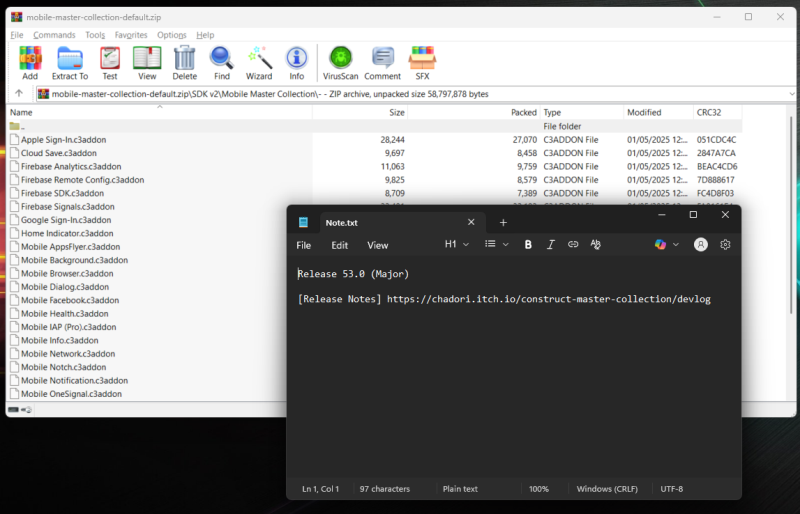Click the Ln 1, Col 1 position indicator
Screen dimensions: 800x514
coord(320,488)
